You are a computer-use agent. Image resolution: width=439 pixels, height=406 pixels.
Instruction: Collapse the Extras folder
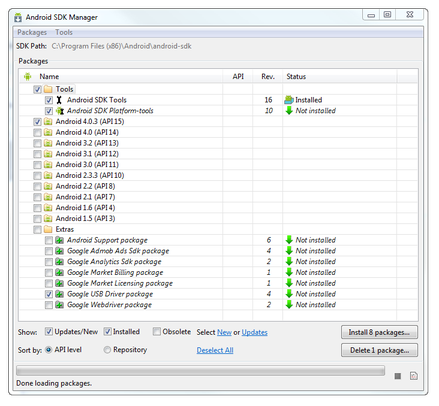coord(48,229)
